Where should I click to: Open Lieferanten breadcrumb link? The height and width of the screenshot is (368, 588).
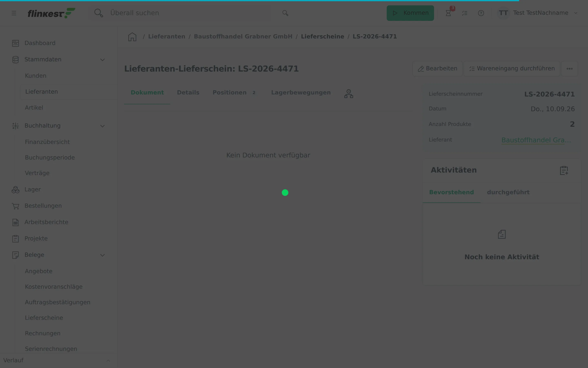[167, 37]
